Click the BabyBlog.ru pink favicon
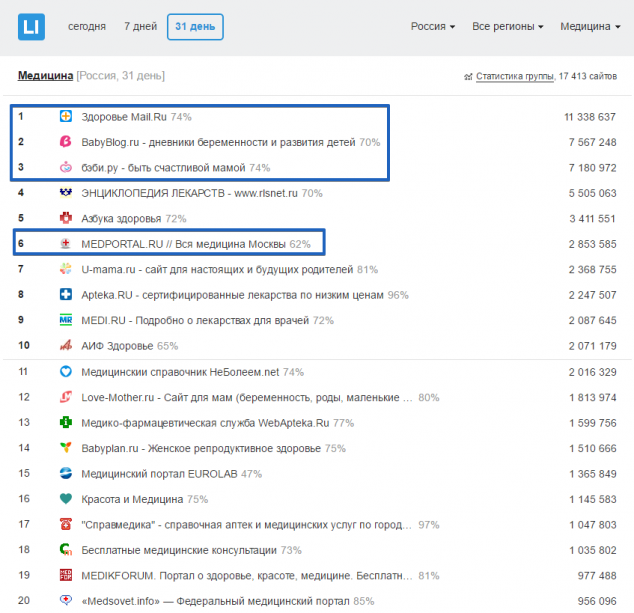This screenshot has height=613, width=634. 66,142
